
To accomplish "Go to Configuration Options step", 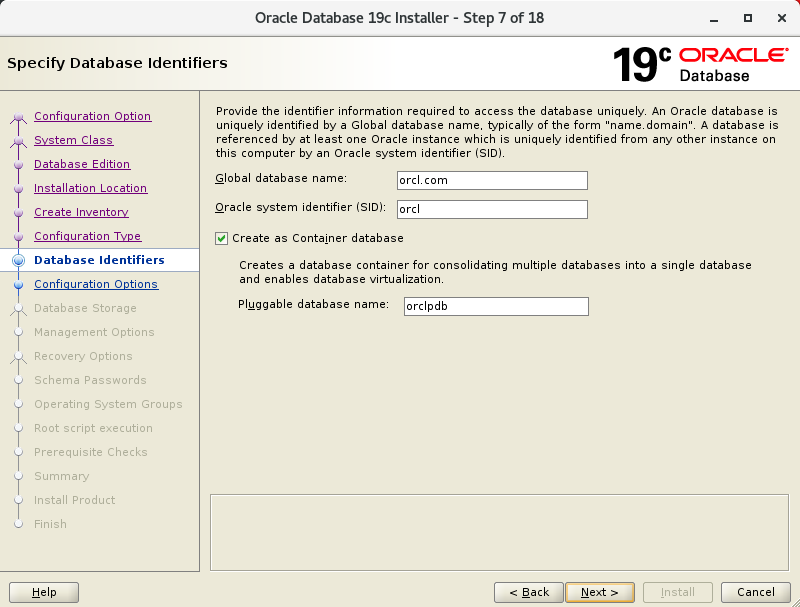I will click(96, 284).
